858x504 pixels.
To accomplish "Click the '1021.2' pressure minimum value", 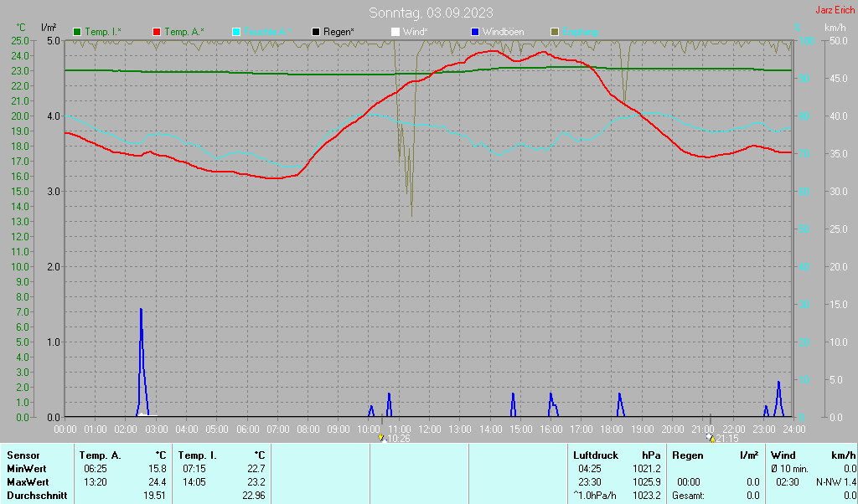I will pos(647,469).
